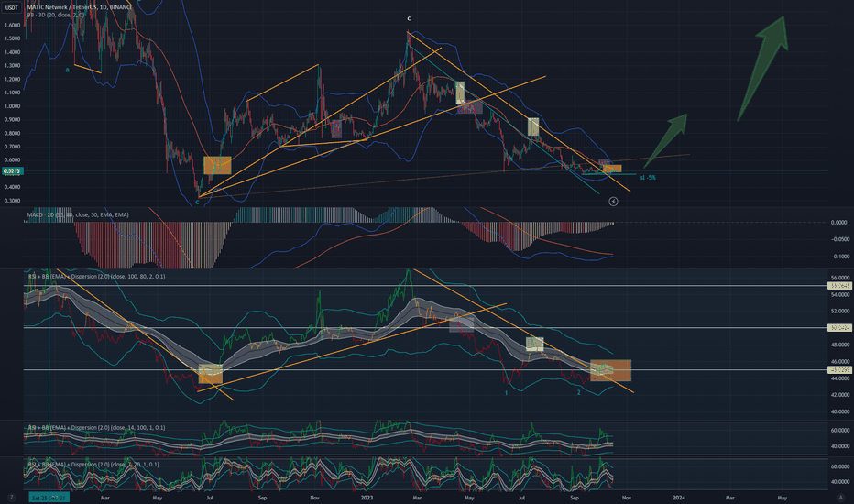Select the 'sl -5%' text annotation
Screen dimensions: 854x504
(x=648, y=178)
